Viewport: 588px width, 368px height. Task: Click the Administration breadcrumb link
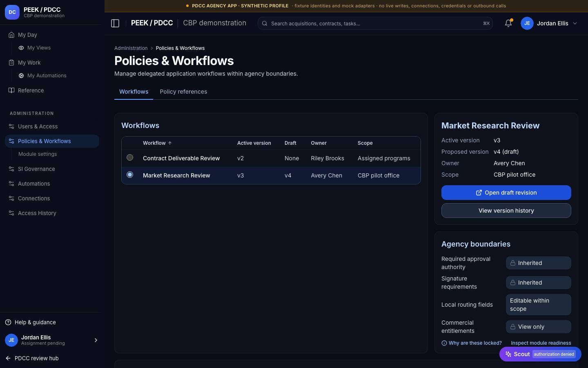click(131, 48)
